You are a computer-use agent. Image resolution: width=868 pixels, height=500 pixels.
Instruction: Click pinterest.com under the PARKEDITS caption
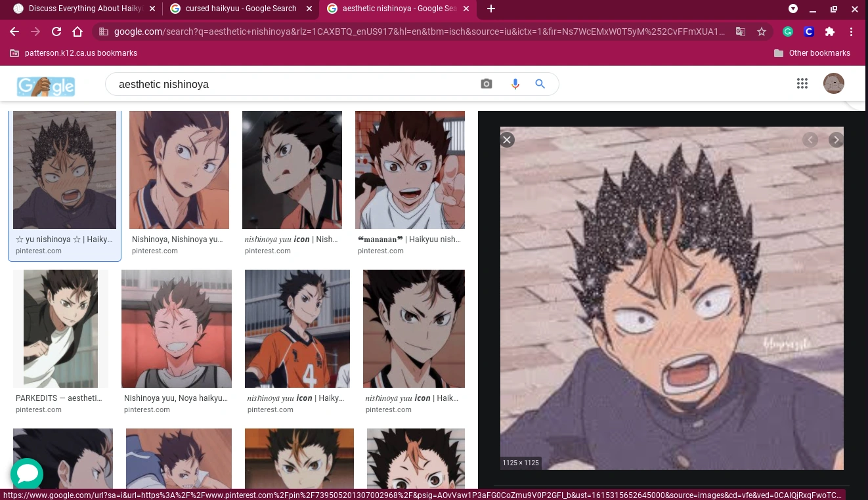click(x=39, y=409)
